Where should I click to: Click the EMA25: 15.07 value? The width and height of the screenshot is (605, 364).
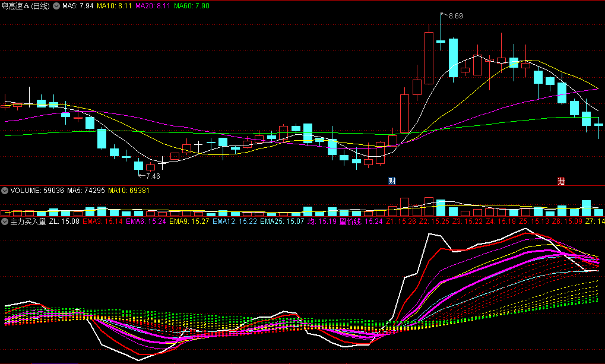tap(282, 221)
